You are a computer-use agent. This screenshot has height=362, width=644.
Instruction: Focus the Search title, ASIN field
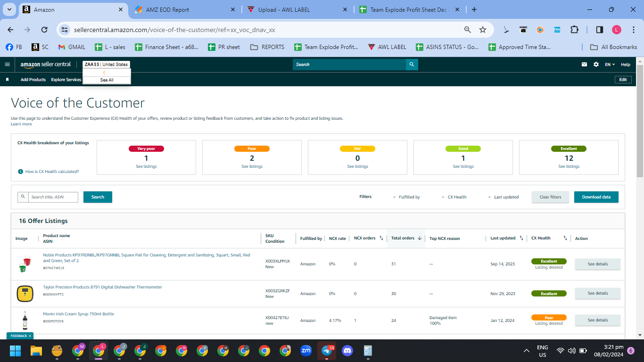pyautogui.click(x=53, y=197)
